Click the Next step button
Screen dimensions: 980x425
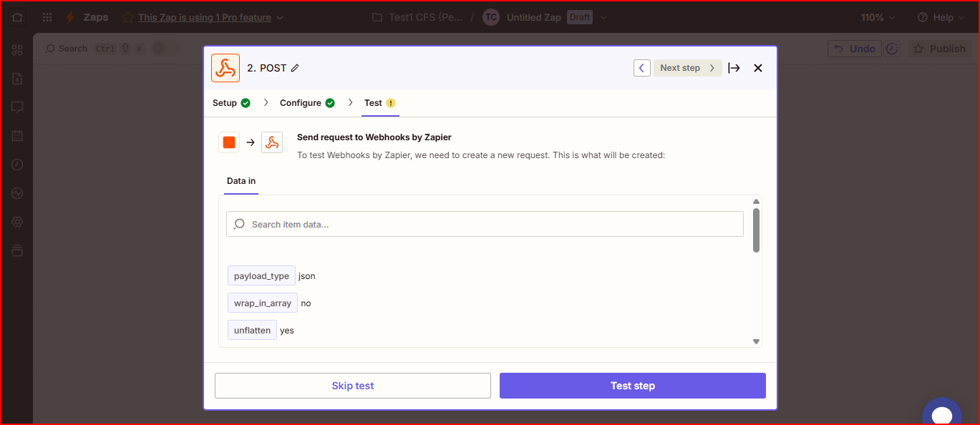point(687,68)
